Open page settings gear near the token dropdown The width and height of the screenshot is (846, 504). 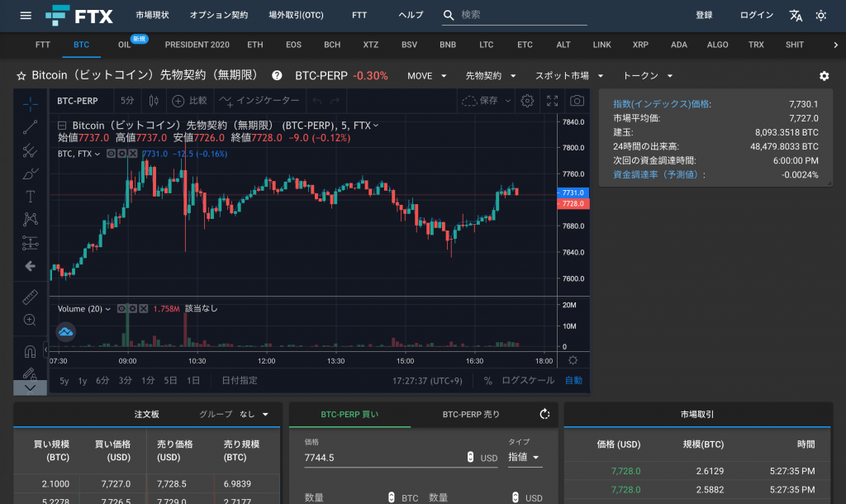[824, 75]
